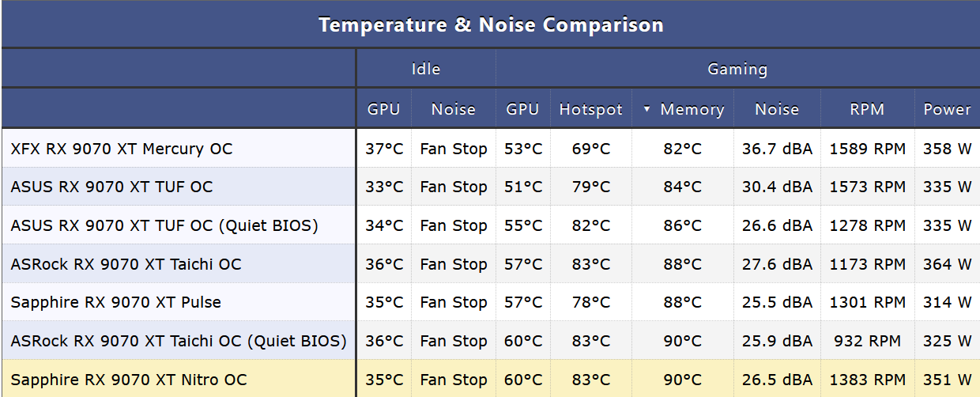Click the Temperature & Noise Comparison title
Viewport: 980px width, 397px height.
(x=491, y=25)
